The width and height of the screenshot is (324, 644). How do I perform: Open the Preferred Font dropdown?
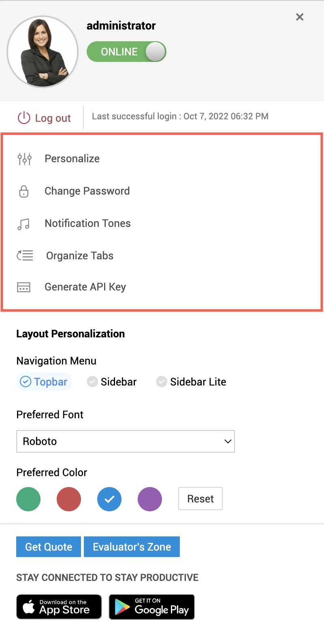pyautogui.click(x=126, y=441)
